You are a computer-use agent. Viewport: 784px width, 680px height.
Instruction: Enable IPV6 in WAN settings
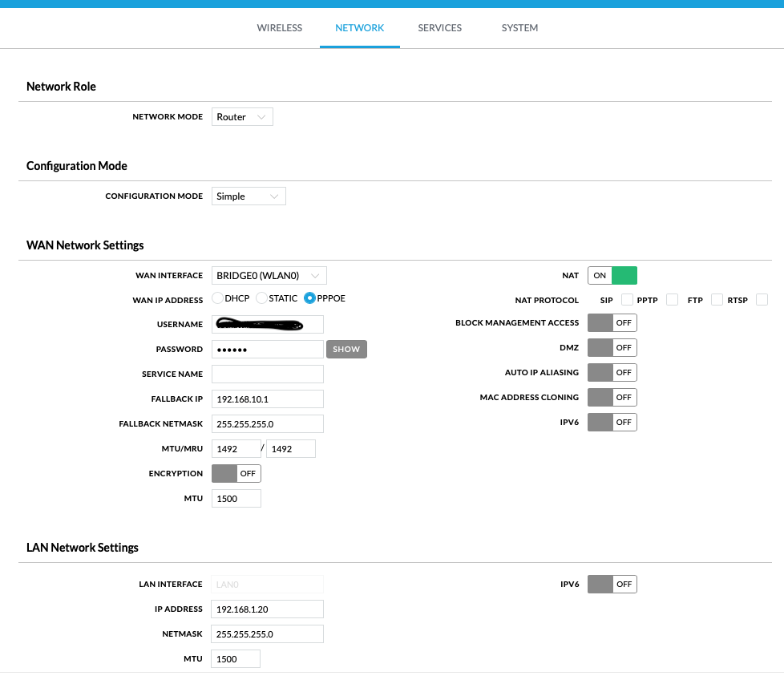pos(612,422)
